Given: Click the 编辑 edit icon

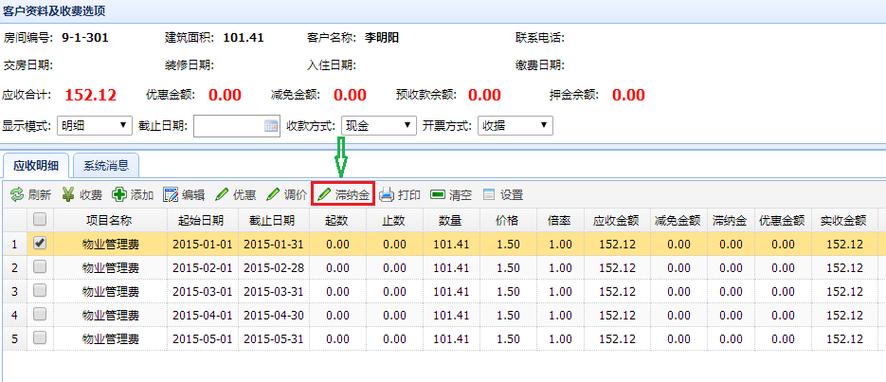Looking at the screenshot, I should coord(171,195).
